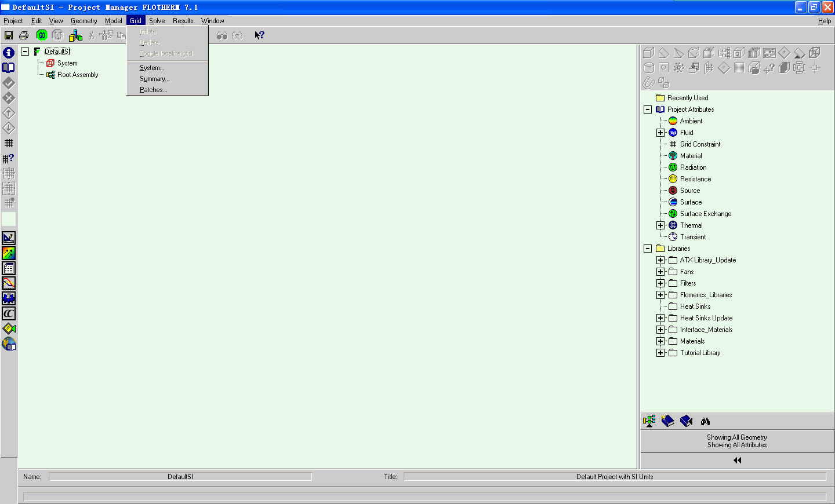The width and height of the screenshot is (835, 504).
Task: Click the wireframe enclosure palette icon
Action: coord(814,53)
